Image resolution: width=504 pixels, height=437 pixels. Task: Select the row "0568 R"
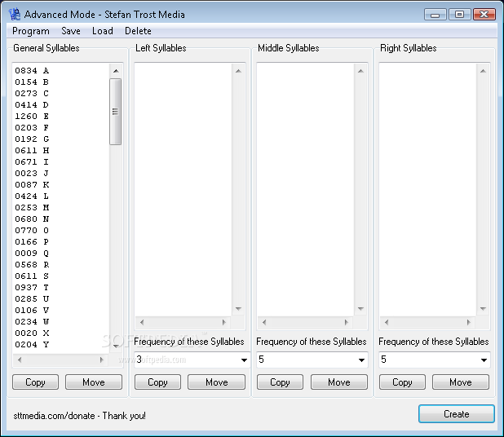click(x=32, y=265)
